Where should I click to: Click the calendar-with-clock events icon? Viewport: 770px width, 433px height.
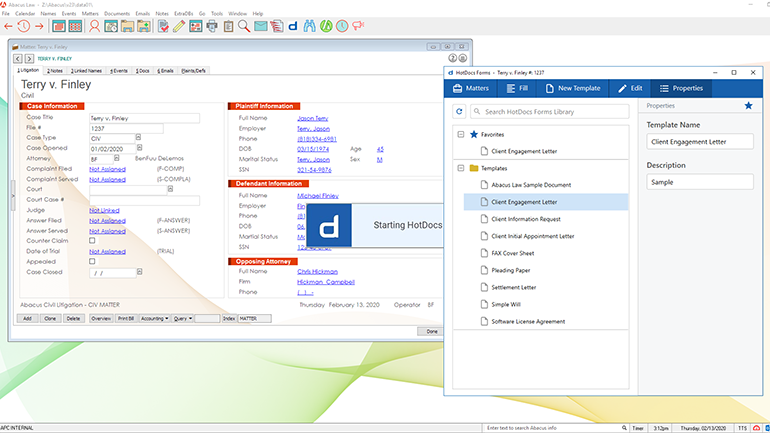coord(111,27)
